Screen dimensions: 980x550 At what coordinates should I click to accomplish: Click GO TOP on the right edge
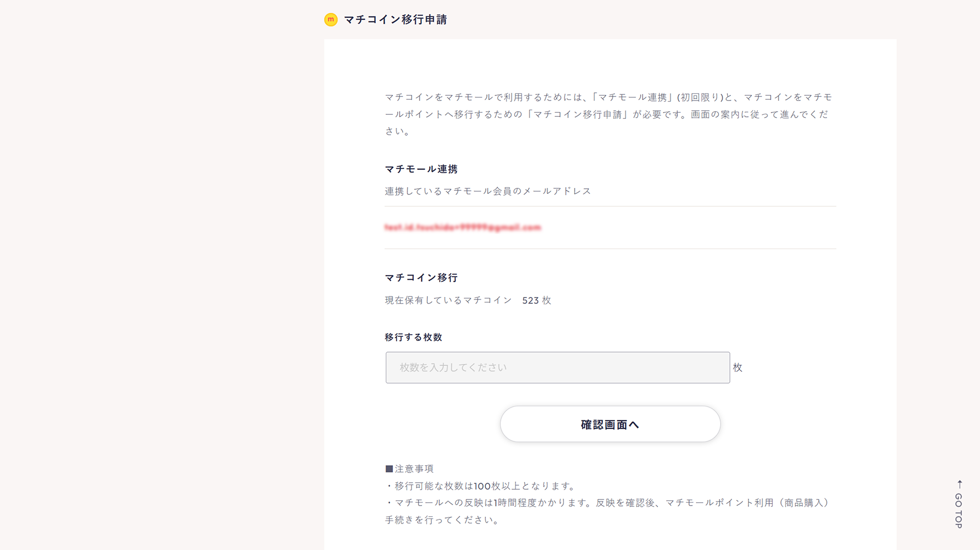[959, 510]
